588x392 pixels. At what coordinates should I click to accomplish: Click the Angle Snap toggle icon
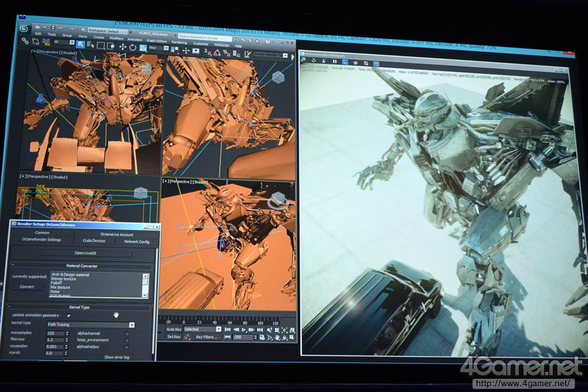click(x=218, y=53)
